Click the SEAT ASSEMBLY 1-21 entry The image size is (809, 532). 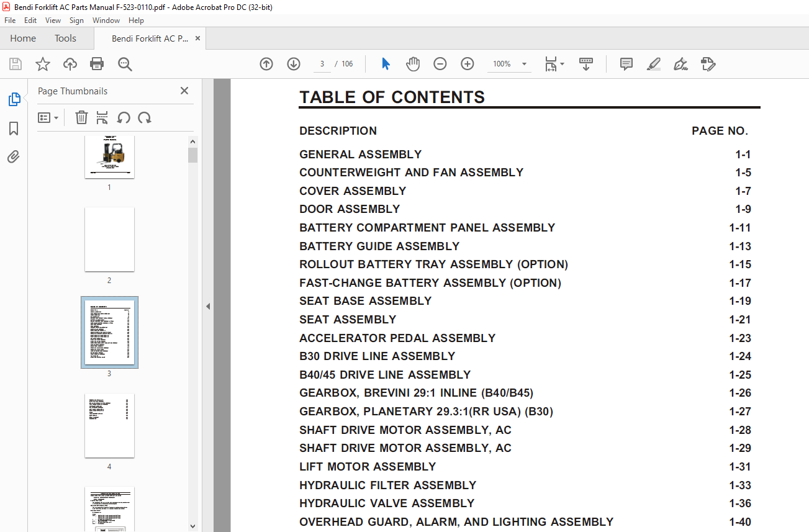pyautogui.click(x=348, y=320)
